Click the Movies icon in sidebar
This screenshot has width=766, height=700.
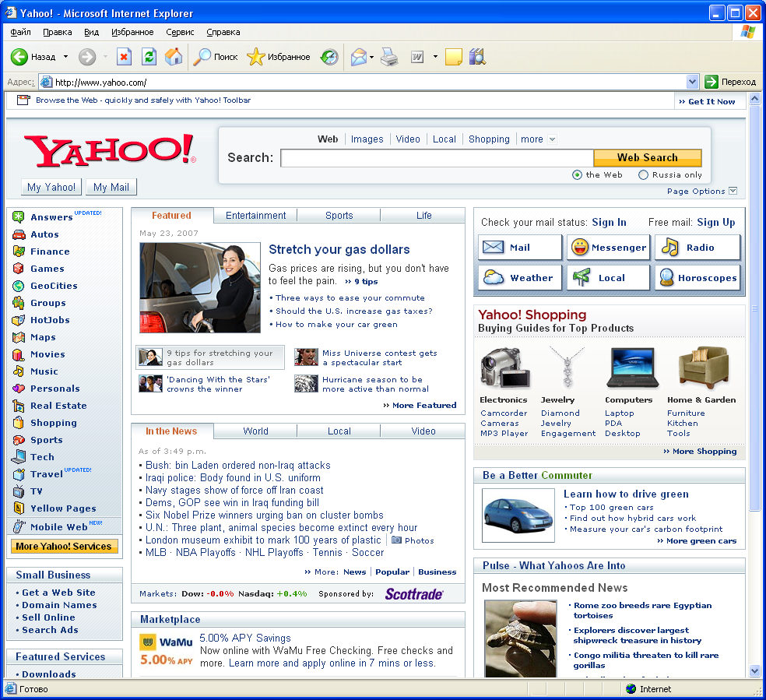(x=19, y=354)
